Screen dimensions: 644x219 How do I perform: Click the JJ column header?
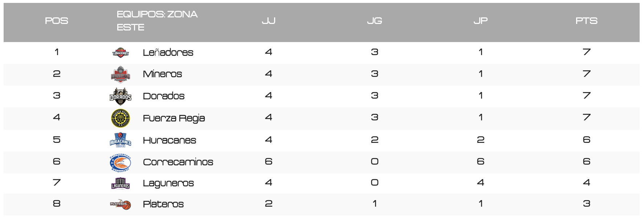[269, 21]
